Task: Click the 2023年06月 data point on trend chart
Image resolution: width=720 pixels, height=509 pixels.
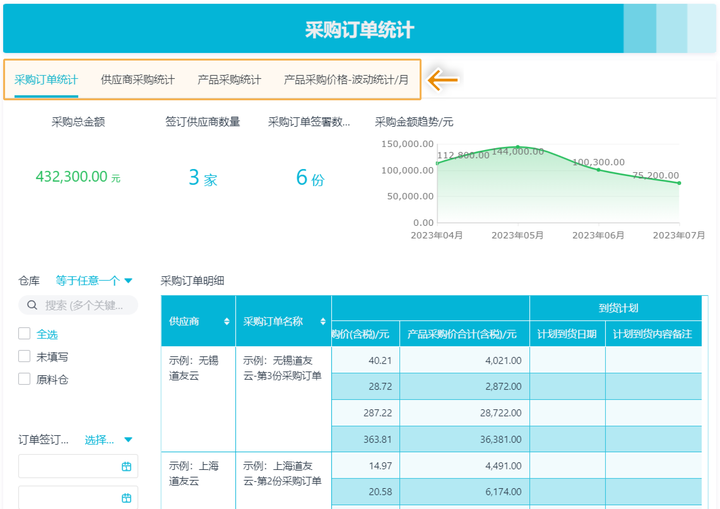Action: pyautogui.click(x=599, y=170)
